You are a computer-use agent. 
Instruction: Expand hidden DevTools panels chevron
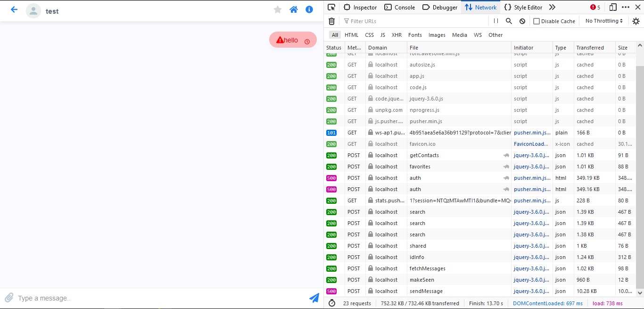(552, 7)
